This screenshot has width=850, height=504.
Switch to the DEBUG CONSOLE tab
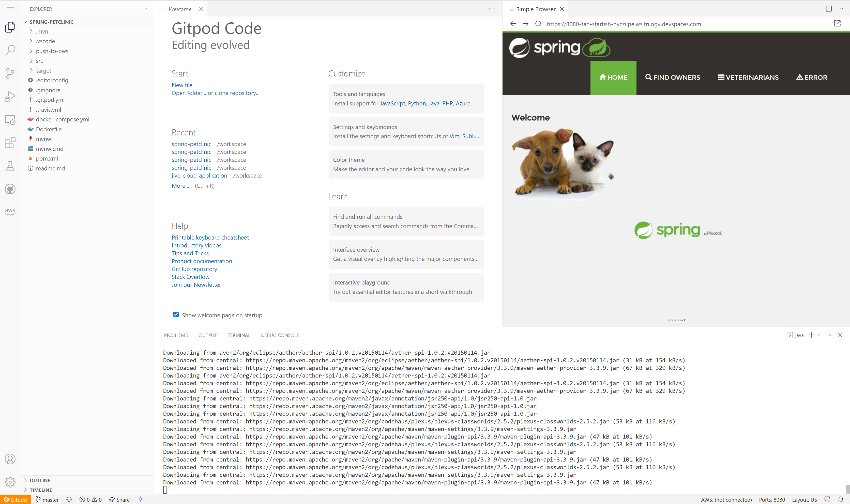(x=280, y=335)
